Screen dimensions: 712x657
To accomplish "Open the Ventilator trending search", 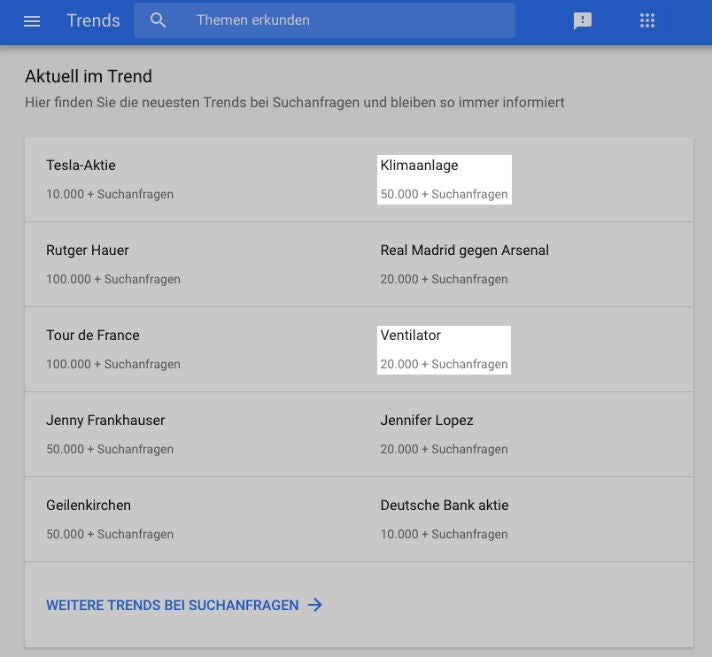I will (x=410, y=336).
